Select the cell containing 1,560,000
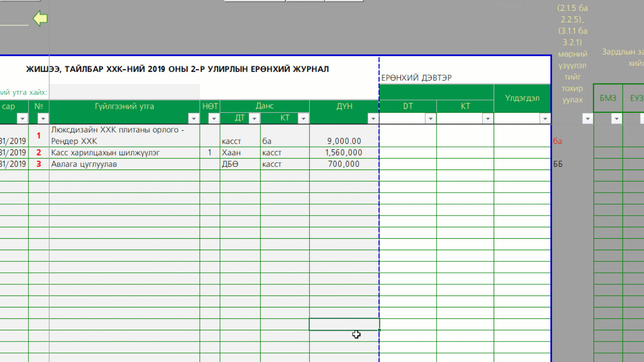The width and height of the screenshot is (644, 362). [x=344, y=153]
